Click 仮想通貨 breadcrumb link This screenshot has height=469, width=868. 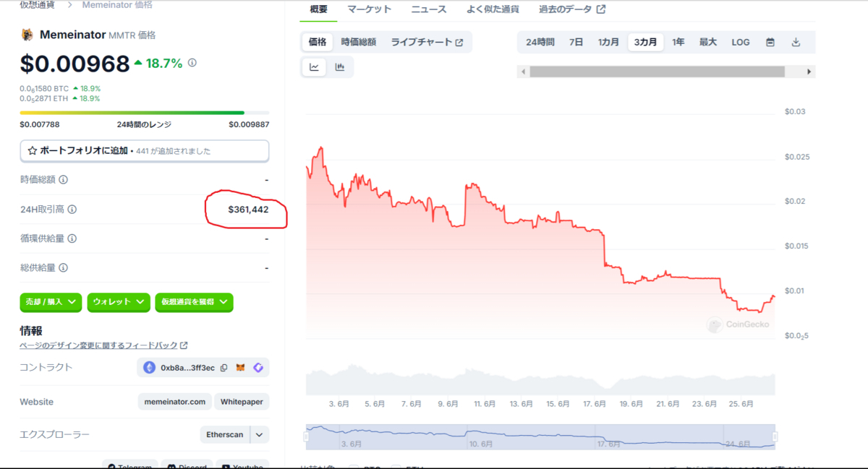point(35,4)
